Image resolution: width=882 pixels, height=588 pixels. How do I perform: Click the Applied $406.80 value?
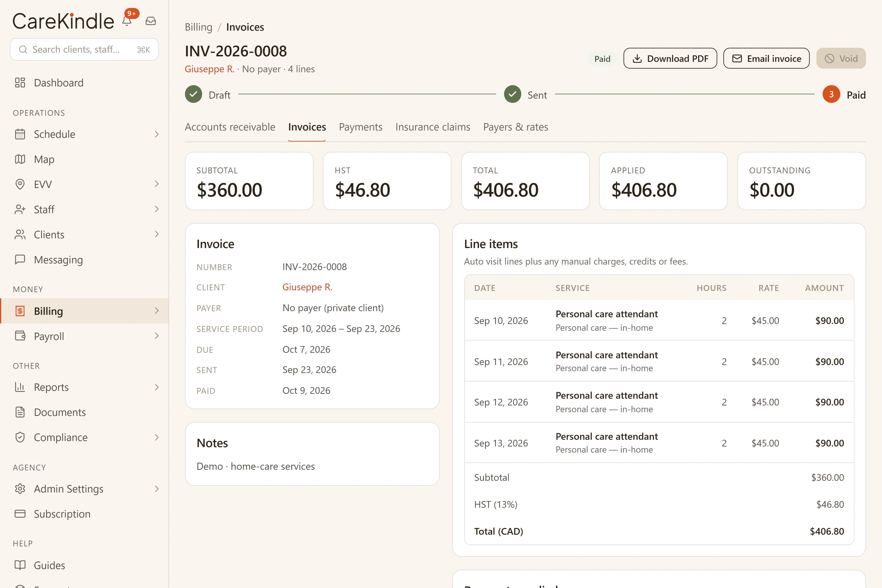(644, 190)
